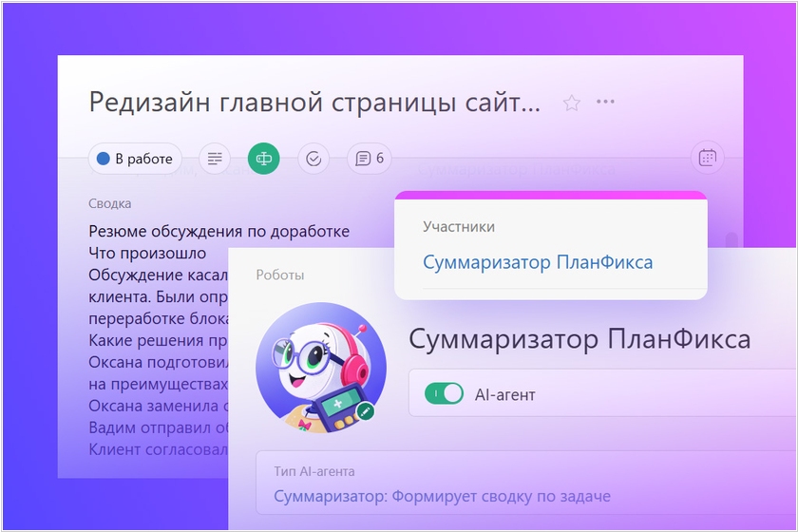The image size is (798, 532).
Task: Click the description lines icon
Action: 216,159
